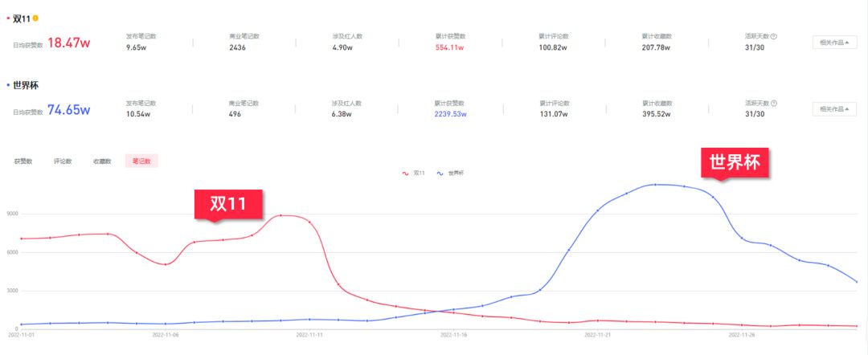The image size is (868, 355).
Task: Switch to the 评论数 chart tab
Action: (63, 161)
